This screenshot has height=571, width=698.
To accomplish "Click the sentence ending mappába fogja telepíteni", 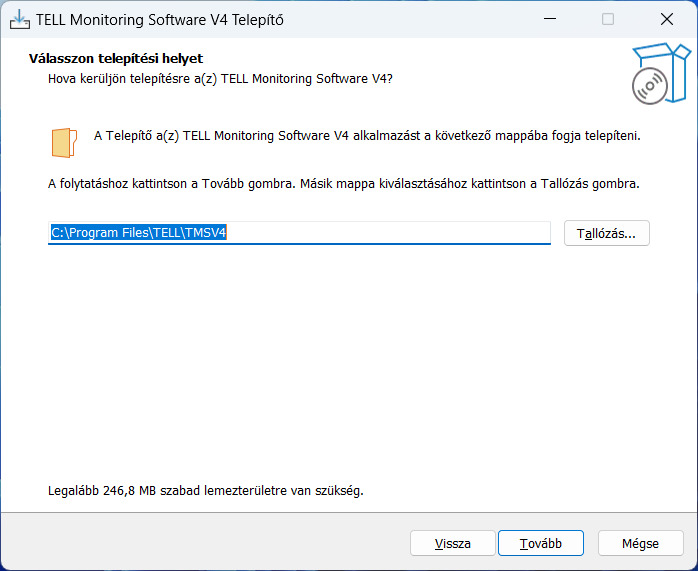I will [x=367, y=136].
